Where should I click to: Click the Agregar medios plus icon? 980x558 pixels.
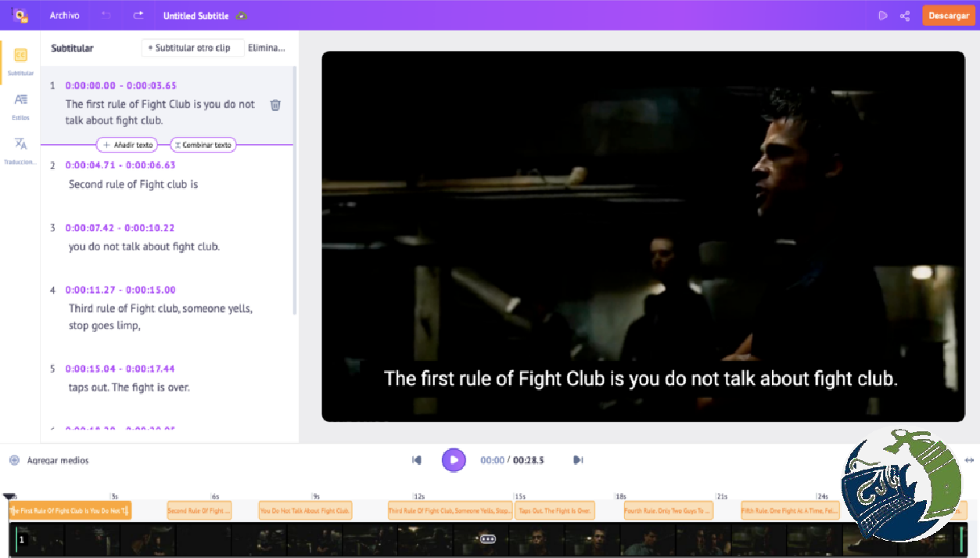point(14,460)
